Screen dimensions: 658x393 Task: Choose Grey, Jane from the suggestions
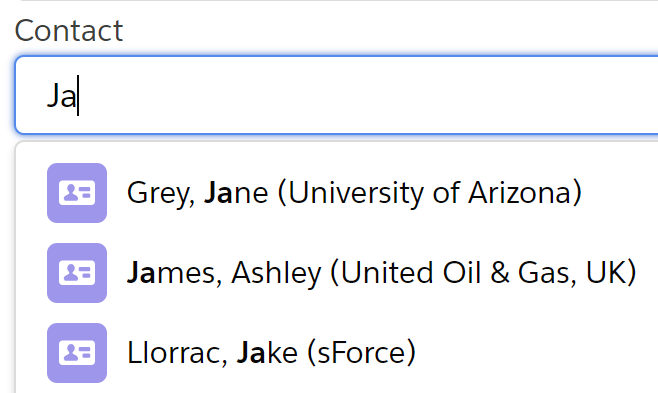[337, 193]
